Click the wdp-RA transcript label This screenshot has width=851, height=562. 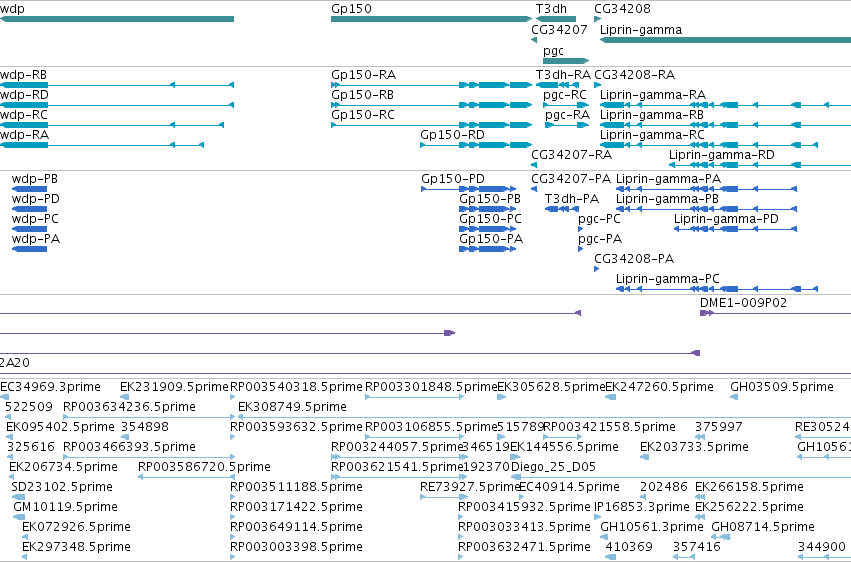(x=24, y=135)
